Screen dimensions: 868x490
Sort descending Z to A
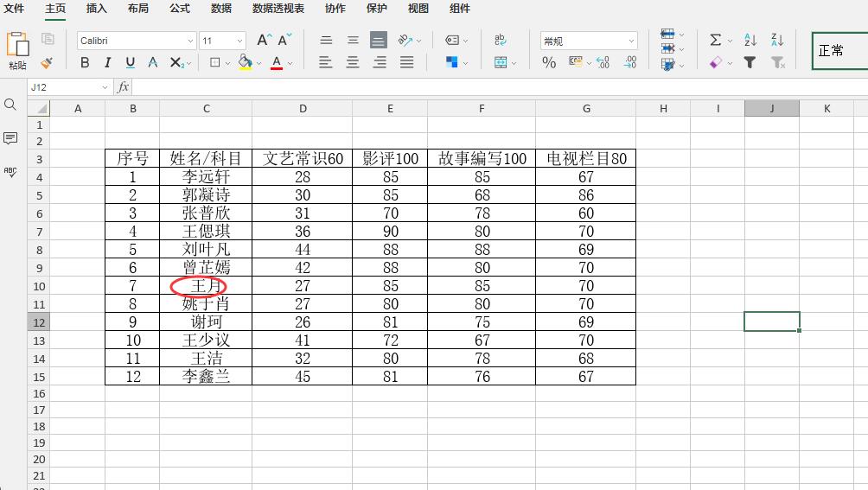[x=777, y=40]
